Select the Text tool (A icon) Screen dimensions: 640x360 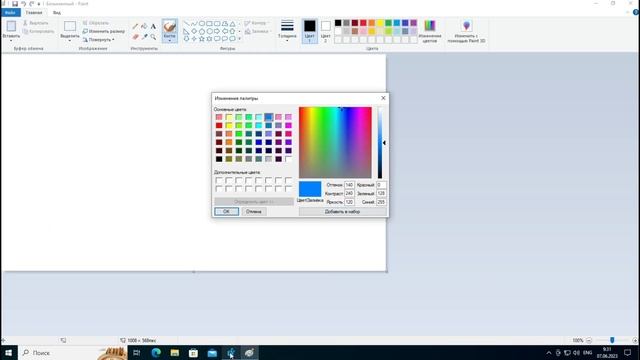point(153,27)
